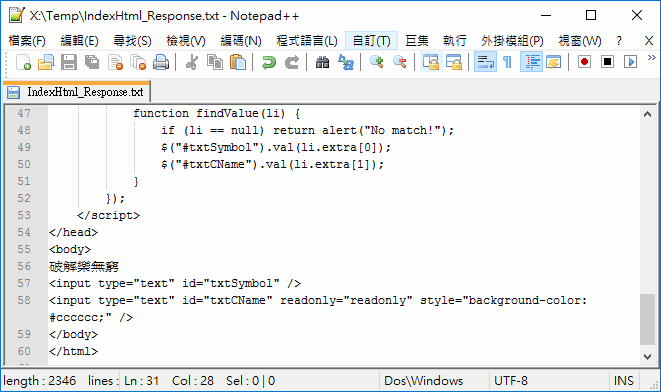Play back the recorded macro
This screenshot has height=392, width=661.
click(x=631, y=62)
